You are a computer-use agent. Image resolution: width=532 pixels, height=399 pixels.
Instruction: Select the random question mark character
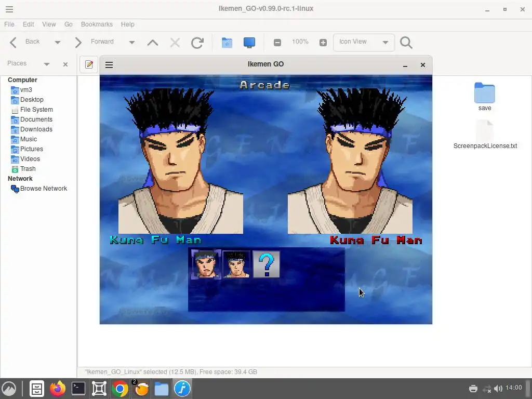pyautogui.click(x=267, y=264)
